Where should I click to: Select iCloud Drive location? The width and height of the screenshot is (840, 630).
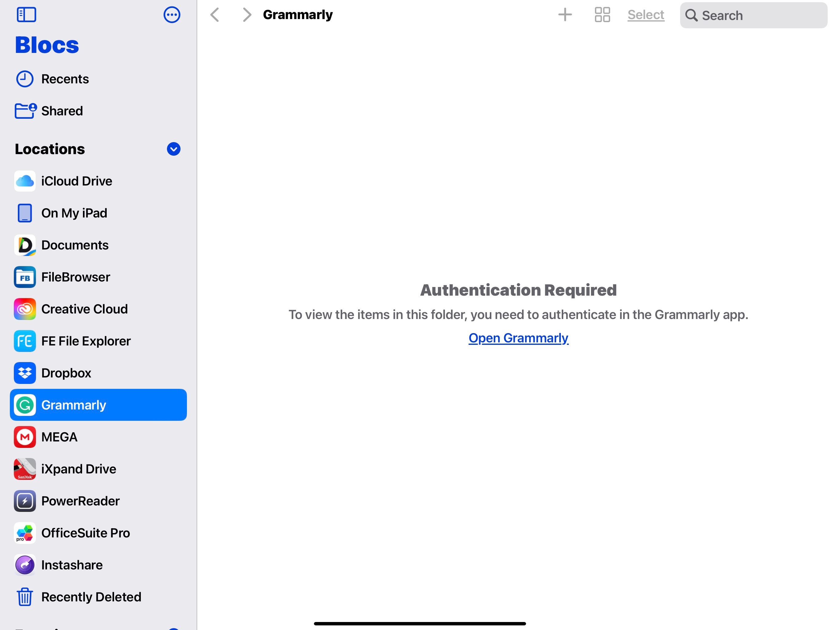[76, 181]
